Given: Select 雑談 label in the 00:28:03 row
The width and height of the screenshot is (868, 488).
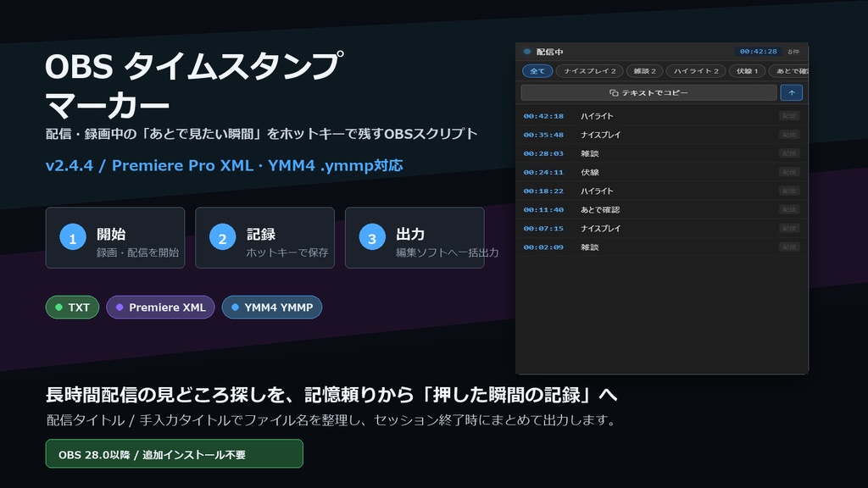Looking at the screenshot, I should point(590,154).
